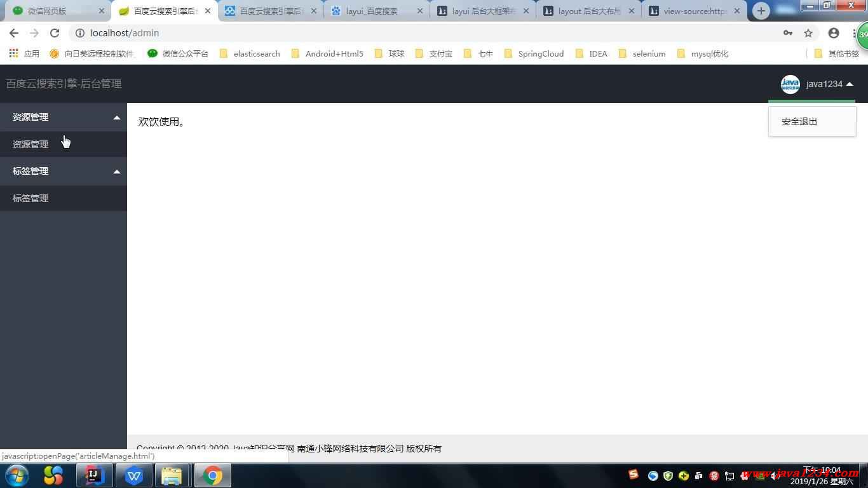The width and height of the screenshot is (868, 488).
Task: Open the 应用 apps shortcut in bookmarks bar
Action: point(24,53)
